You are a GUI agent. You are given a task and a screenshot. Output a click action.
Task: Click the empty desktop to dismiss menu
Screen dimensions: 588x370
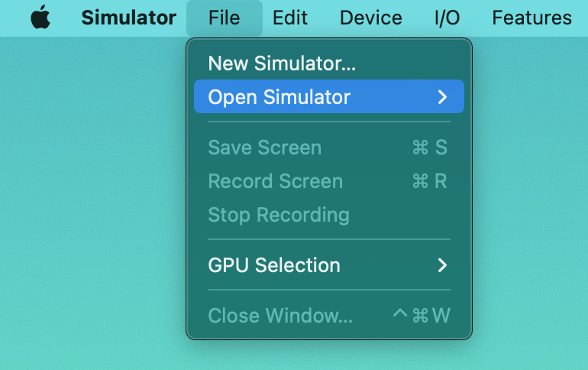pos(92,229)
